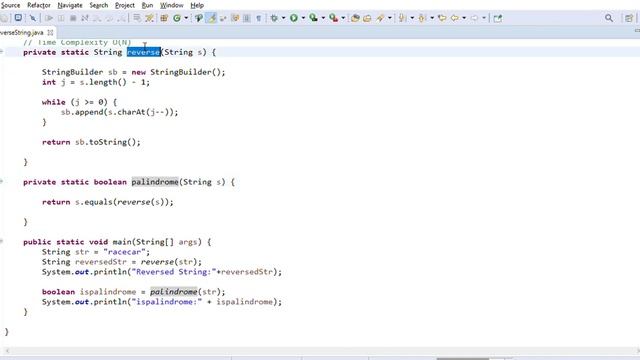Open the Refactor menu
Viewport: 640px width, 360px height.
click(x=39, y=5)
